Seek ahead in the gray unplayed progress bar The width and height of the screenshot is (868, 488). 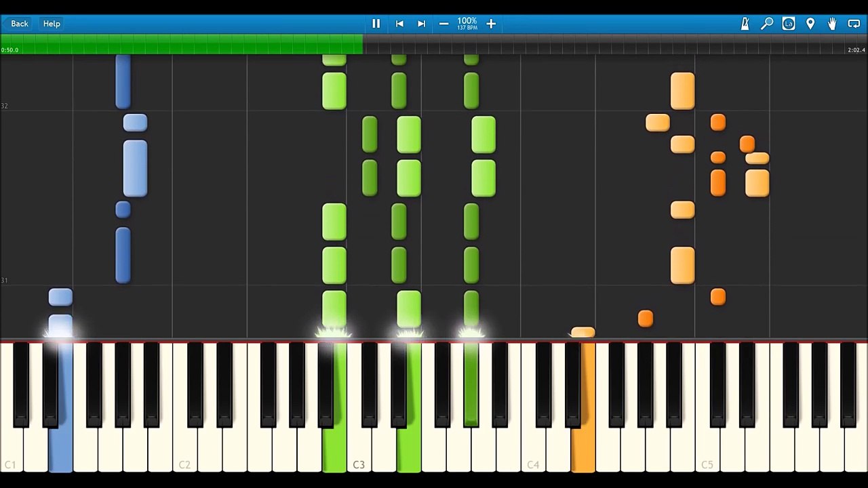pyautogui.click(x=615, y=45)
